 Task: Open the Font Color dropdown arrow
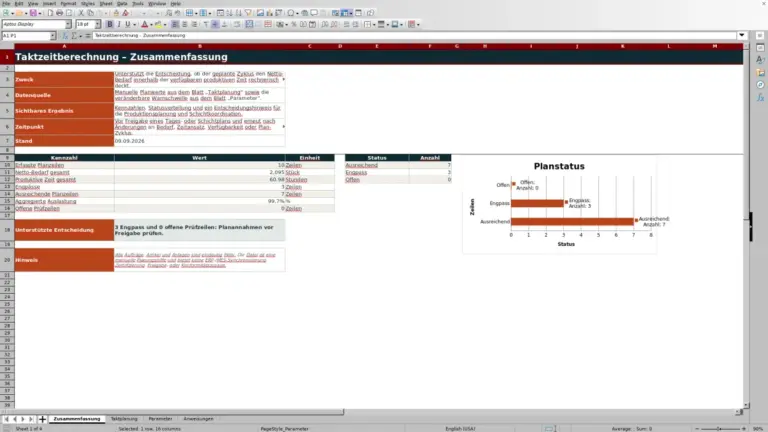point(151,24)
